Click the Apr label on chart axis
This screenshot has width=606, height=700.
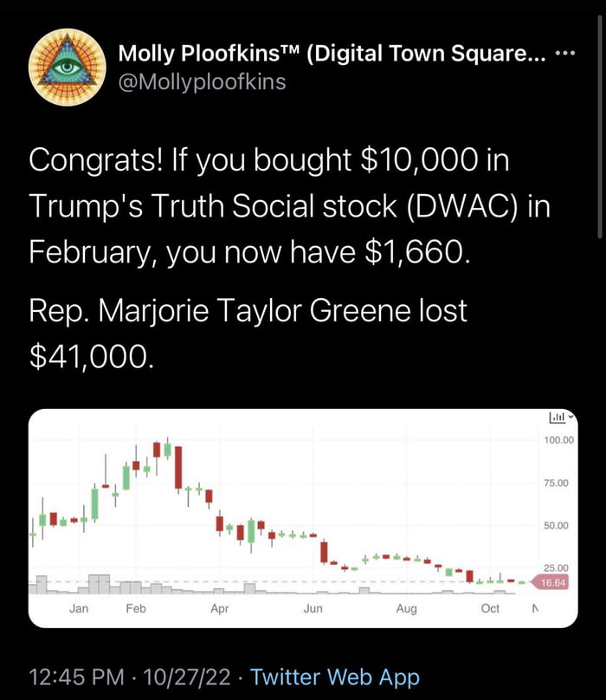point(220,609)
